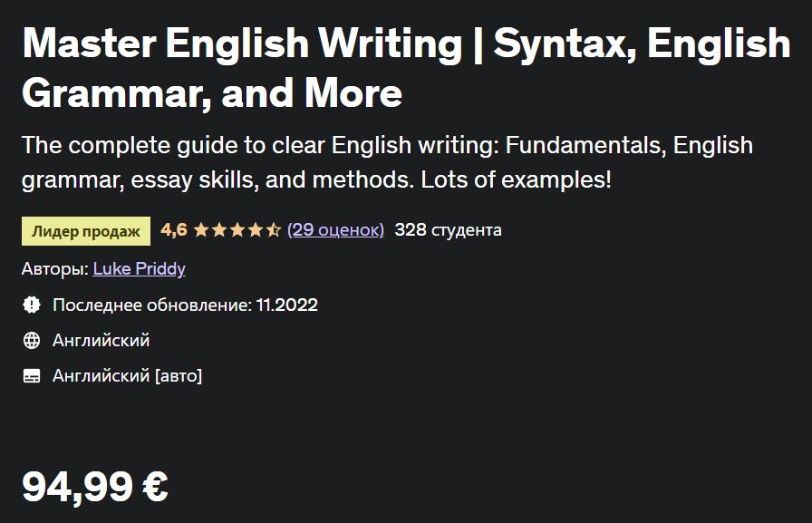Click the second rating star
The height and width of the screenshot is (523, 812).
[218, 230]
